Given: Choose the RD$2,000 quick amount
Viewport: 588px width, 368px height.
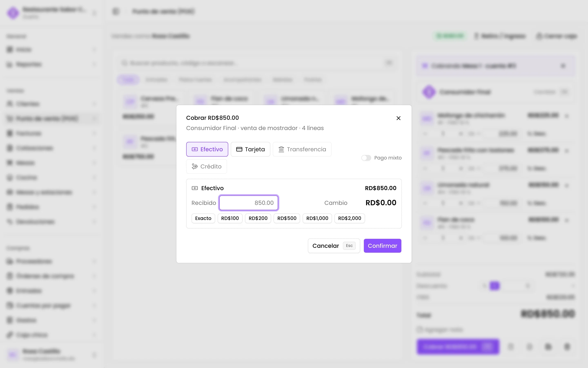Looking at the screenshot, I should tap(349, 218).
